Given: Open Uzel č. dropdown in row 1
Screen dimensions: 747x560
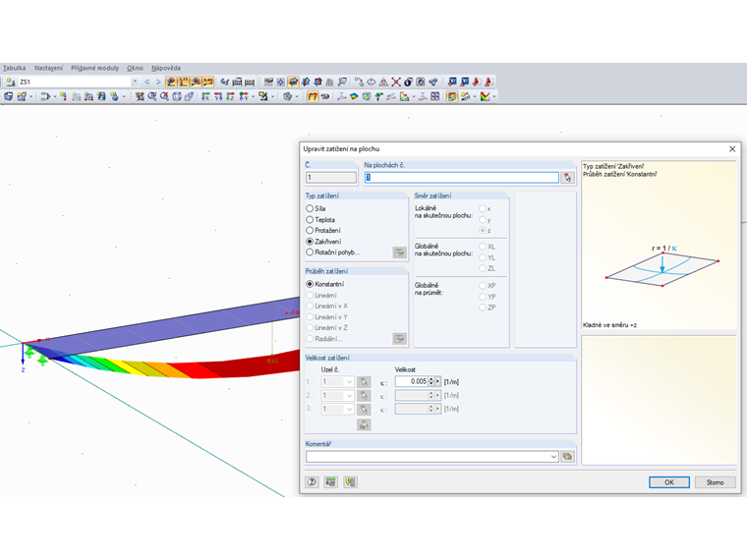Looking at the screenshot, I should click(349, 382).
